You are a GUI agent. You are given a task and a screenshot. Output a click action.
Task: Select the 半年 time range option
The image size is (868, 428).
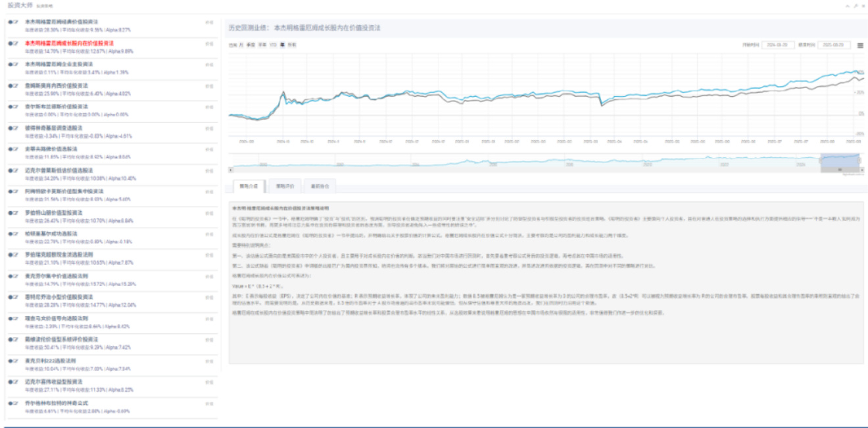[262, 45]
